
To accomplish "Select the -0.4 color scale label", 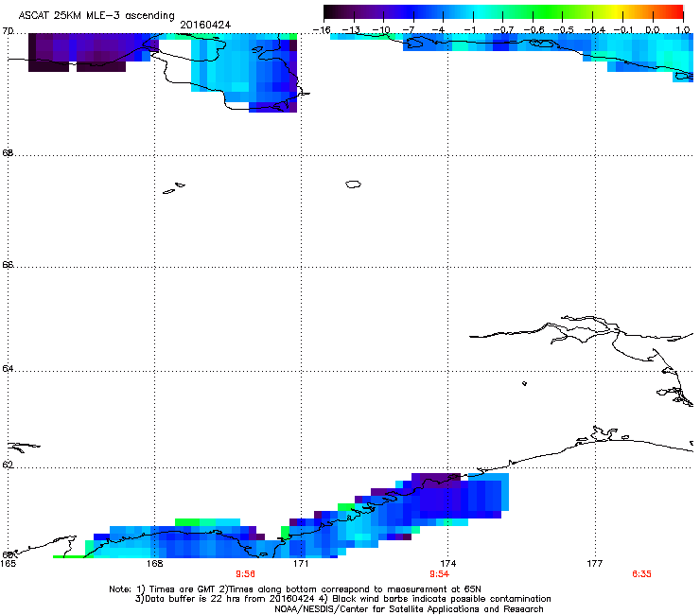I will coord(595,30).
